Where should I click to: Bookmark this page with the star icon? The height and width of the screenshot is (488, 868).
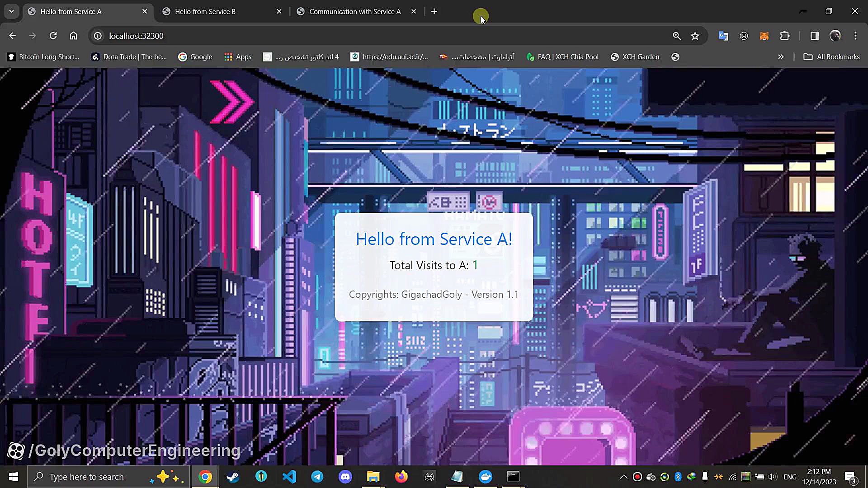coord(695,36)
